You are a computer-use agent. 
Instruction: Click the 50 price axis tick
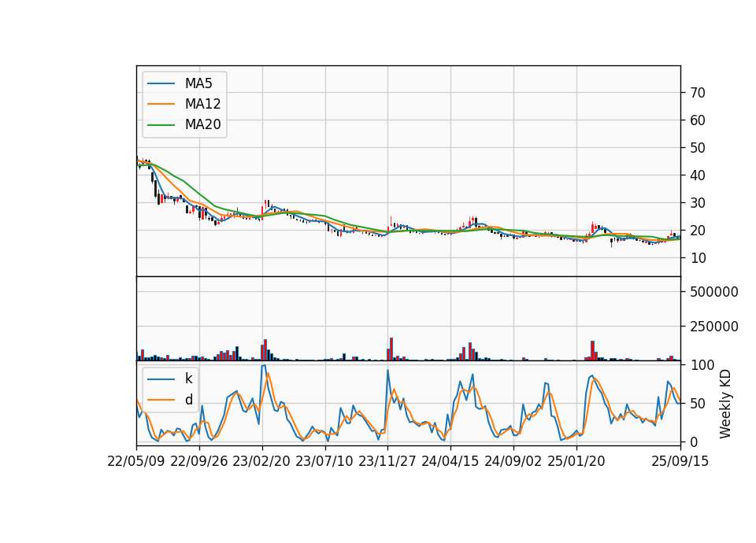tap(698, 148)
